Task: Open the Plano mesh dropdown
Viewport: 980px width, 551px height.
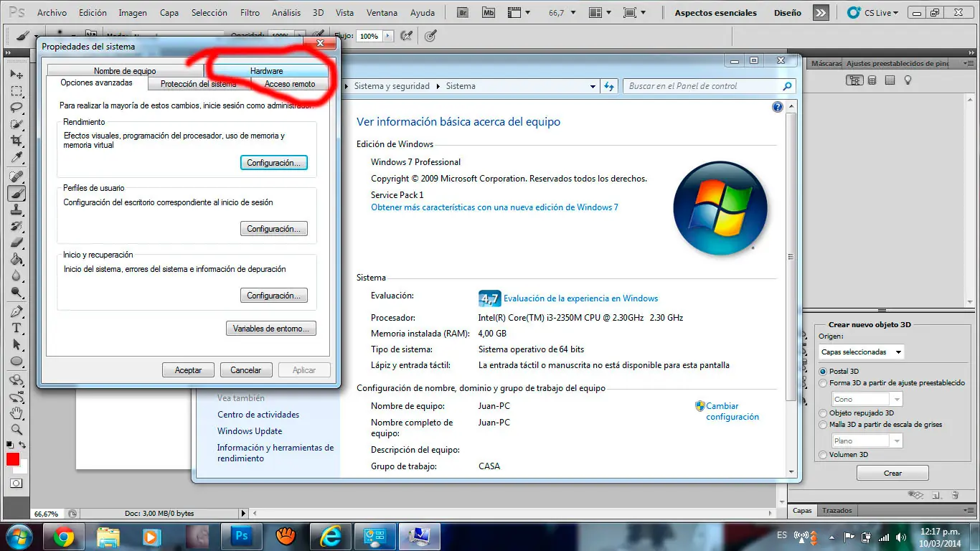Action: pyautogui.click(x=867, y=441)
